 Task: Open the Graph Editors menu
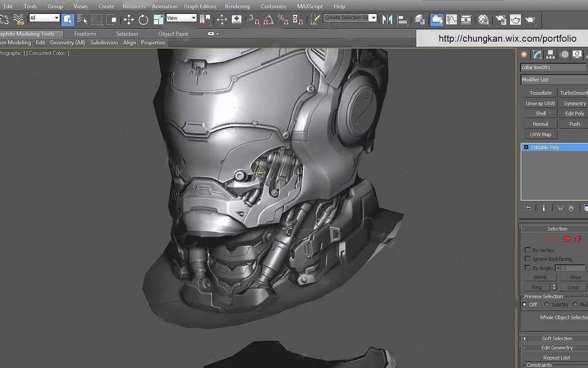[x=200, y=6]
